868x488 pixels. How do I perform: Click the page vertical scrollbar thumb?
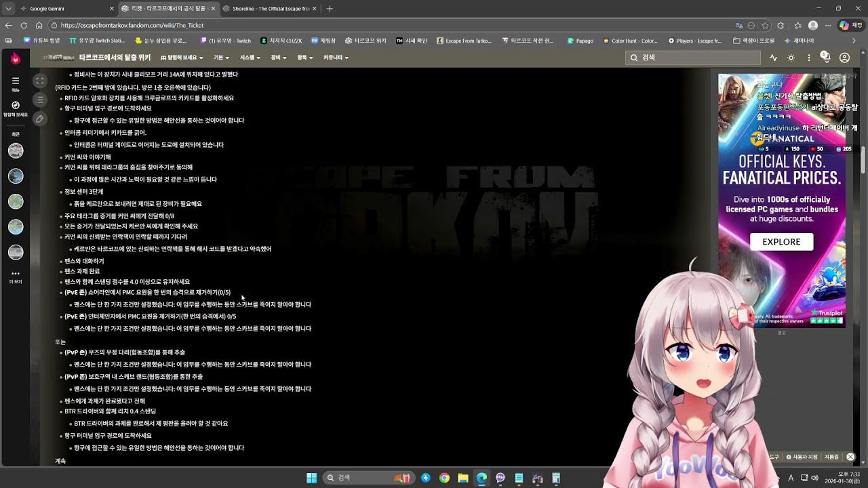[863, 161]
